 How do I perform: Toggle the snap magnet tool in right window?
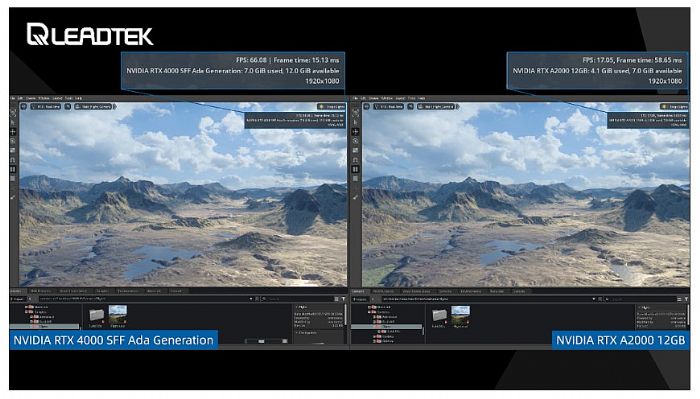tap(355, 160)
